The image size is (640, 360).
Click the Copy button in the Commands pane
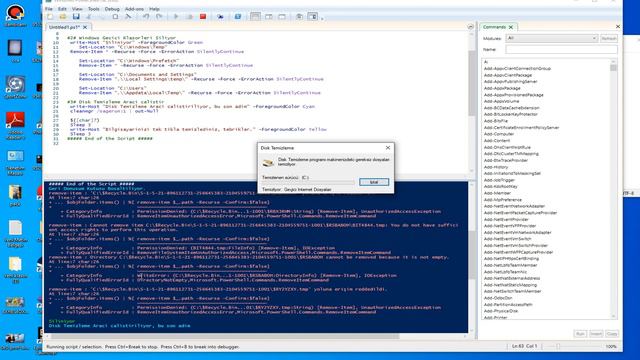(x=611, y=334)
